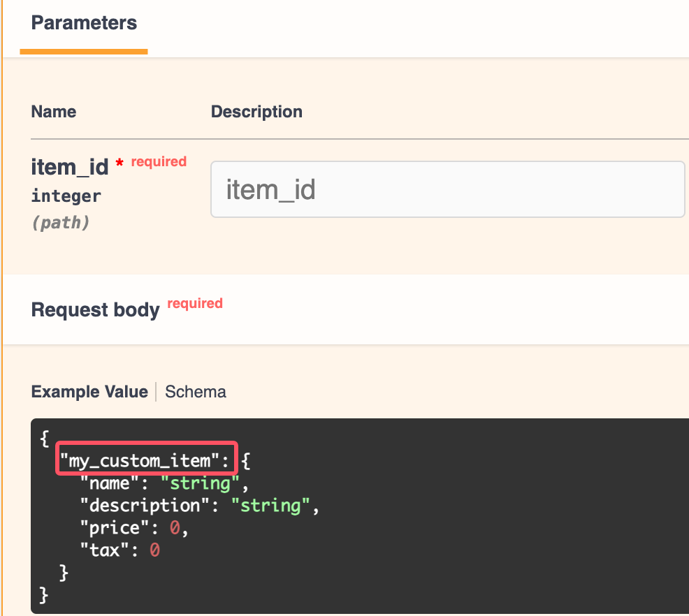
Task: Click into the item_id input field
Action: pos(447,189)
